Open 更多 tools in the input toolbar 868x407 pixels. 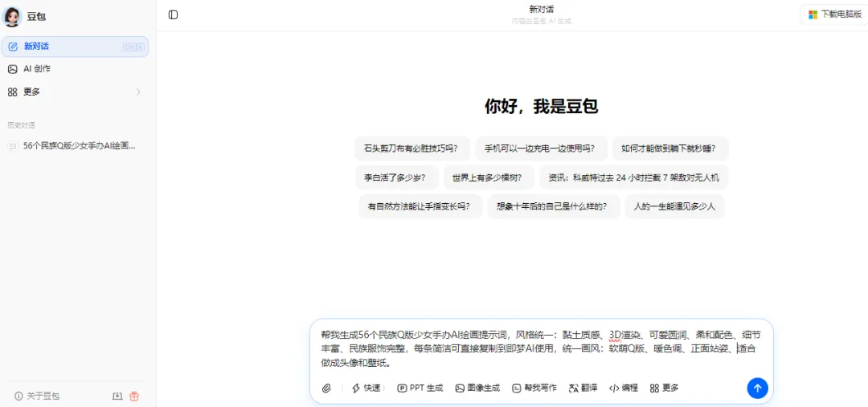665,389
